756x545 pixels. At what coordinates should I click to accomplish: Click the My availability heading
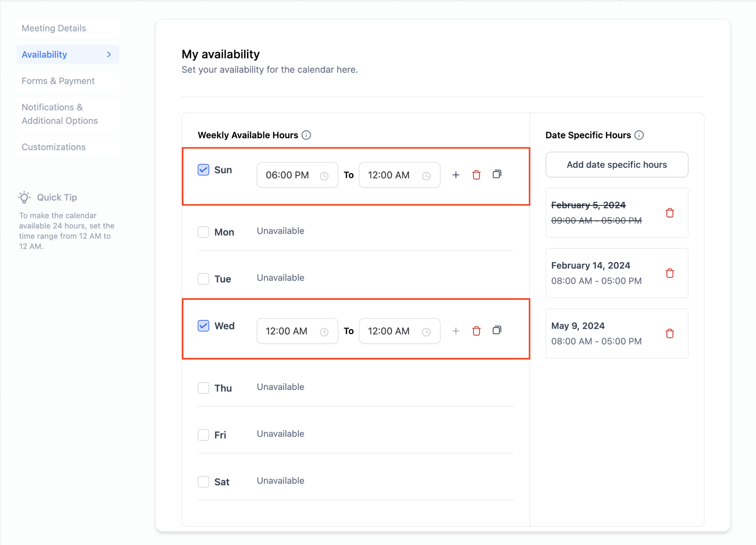pyautogui.click(x=220, y=54)
